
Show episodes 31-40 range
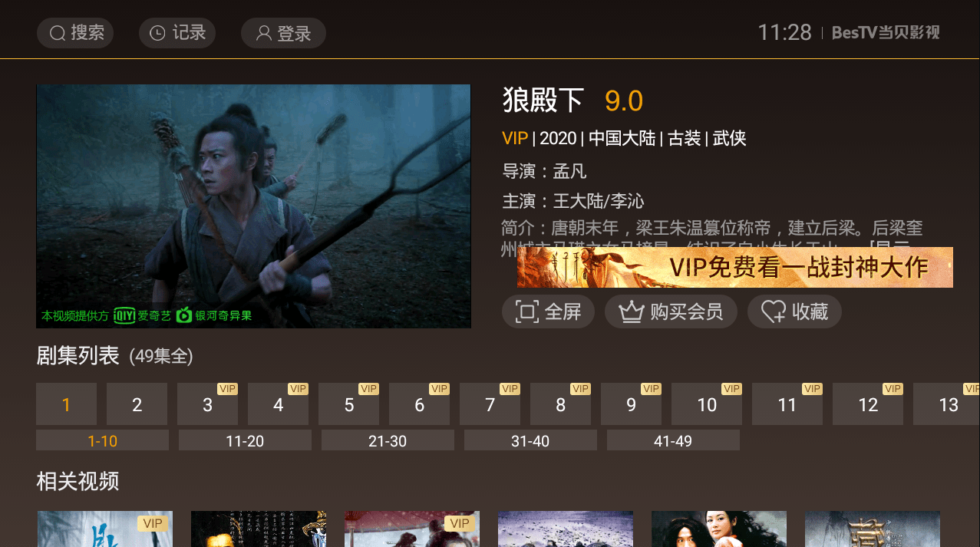pyautogui.click(x=530, y=440)
